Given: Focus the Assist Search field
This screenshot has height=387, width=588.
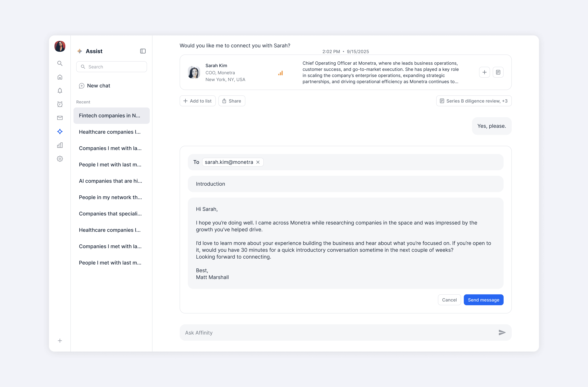Looking at the screenshot, I should (111, 67).
